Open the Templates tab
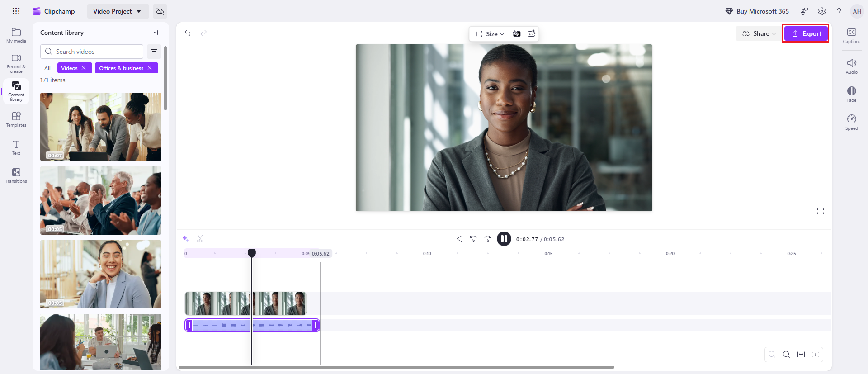The width and height of the screenshot is (868, 374). (16, 119)
